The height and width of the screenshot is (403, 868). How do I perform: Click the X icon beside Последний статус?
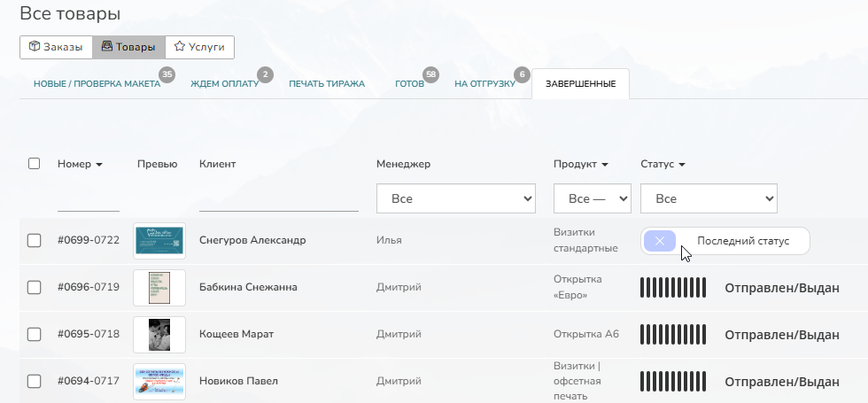tap(660, 241)
